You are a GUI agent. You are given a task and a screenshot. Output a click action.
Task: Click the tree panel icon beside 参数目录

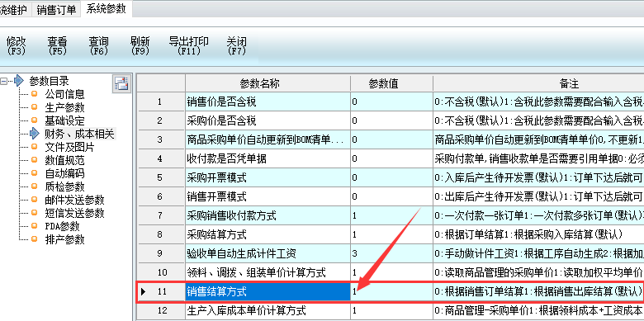click(121, 83)
